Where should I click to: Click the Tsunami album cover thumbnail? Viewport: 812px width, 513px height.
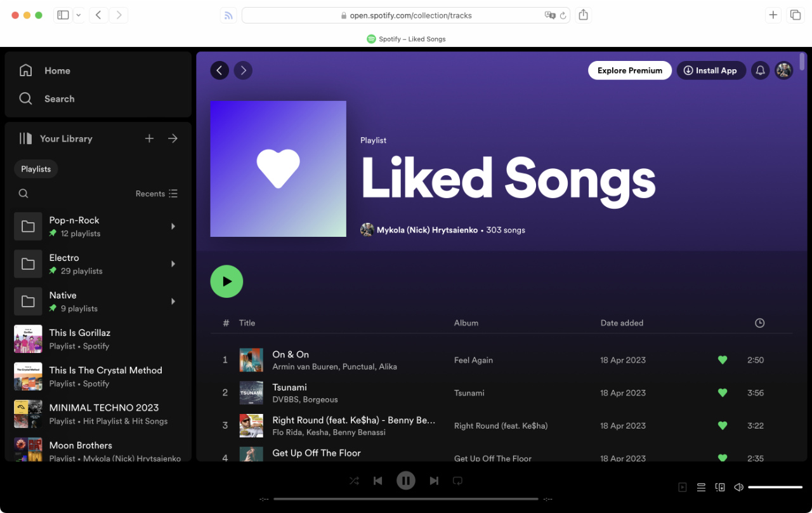(251, 393)
